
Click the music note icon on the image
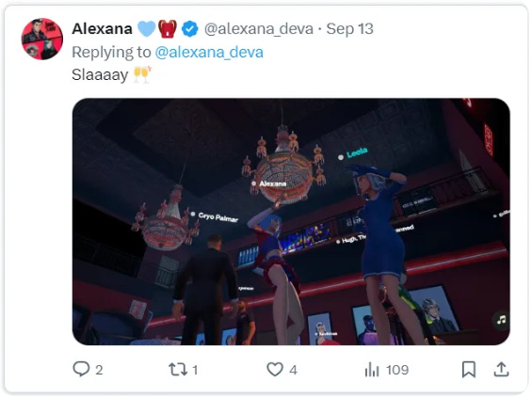[x=501, y=320]
